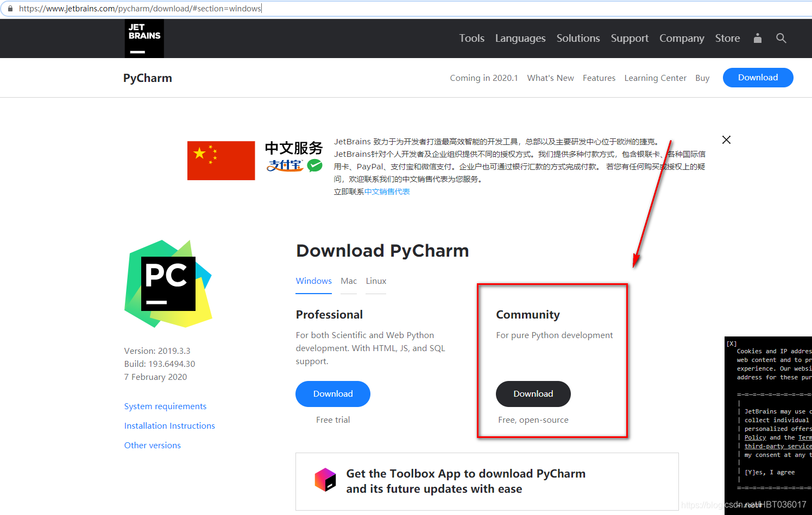Viewport: 812px width, 515px height.
Task: Close the Chinese service banner
Action: (726, 140)
